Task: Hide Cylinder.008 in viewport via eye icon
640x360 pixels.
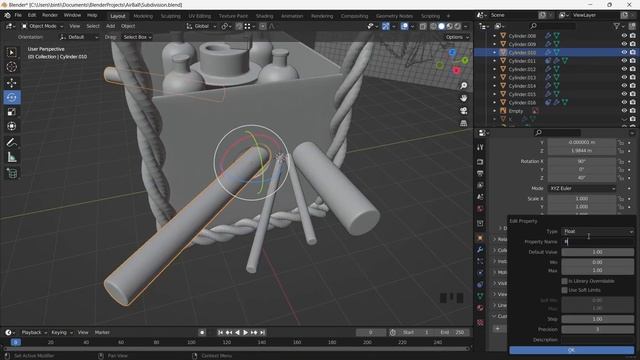Action: pos(624,36)
